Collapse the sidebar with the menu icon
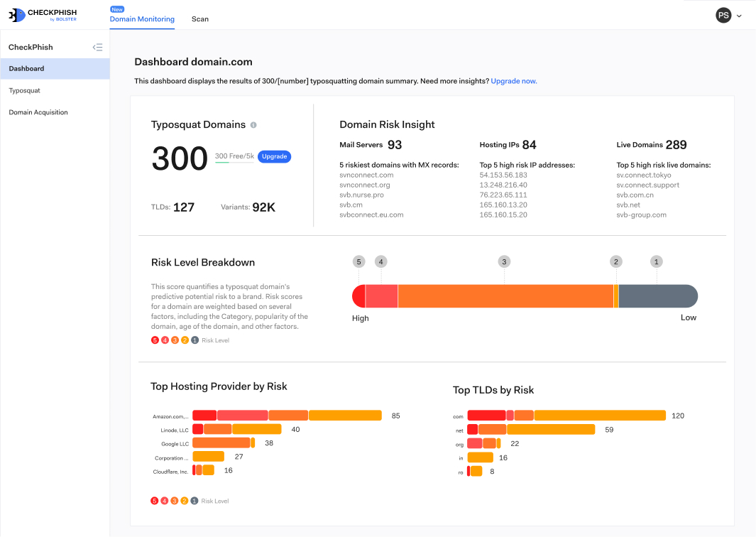 point(98,48)
